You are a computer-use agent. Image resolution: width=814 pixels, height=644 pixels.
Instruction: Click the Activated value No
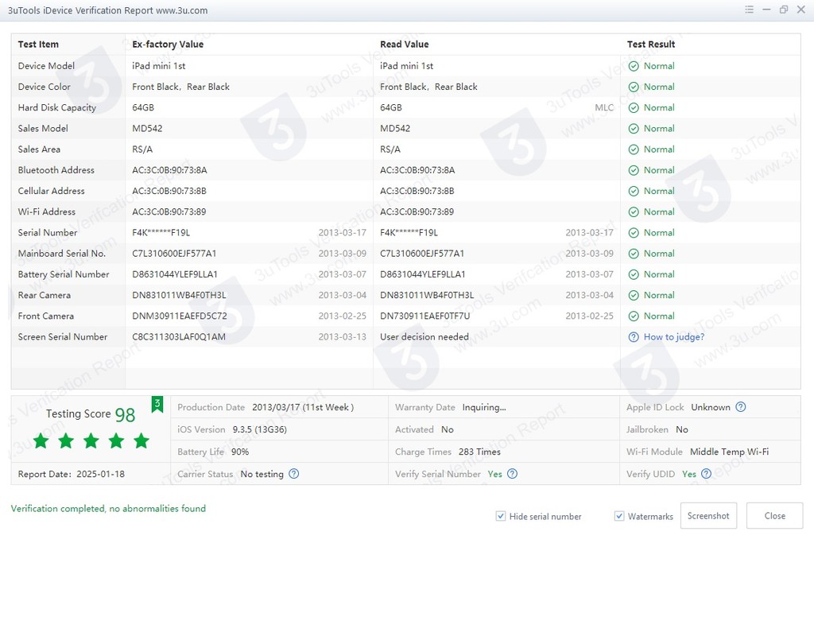pos(447,429)
